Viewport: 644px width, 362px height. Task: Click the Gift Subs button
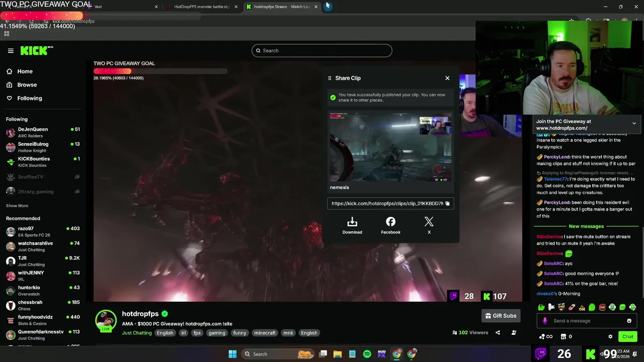pyautogui.click(x=501, y=316)
